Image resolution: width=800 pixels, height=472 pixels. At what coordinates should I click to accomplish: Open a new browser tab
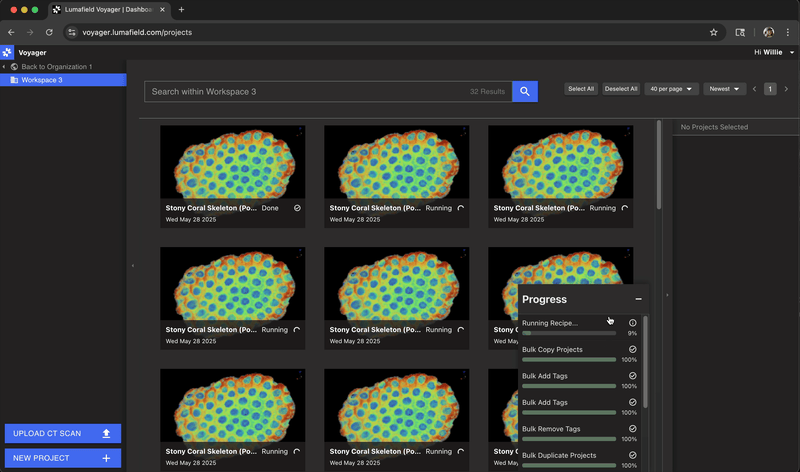click(x=181, y=9)
